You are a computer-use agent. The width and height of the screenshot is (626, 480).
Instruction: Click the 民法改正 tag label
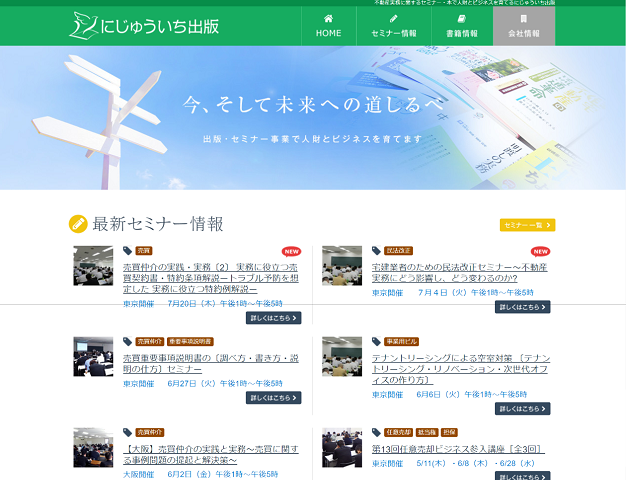click(398, 251)
